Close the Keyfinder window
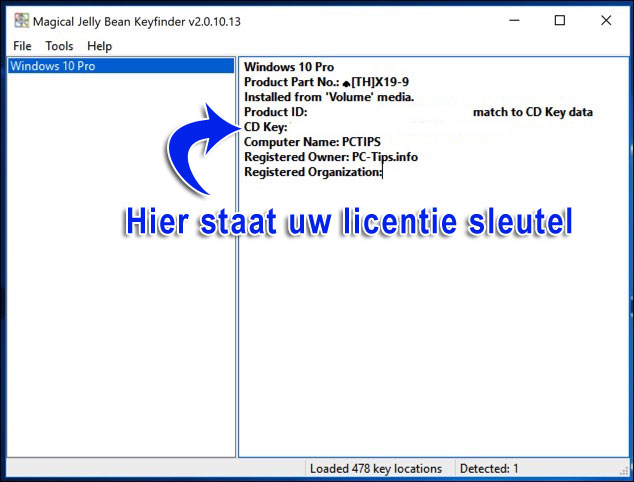This screenshot has width=634, height=482. 606,20
